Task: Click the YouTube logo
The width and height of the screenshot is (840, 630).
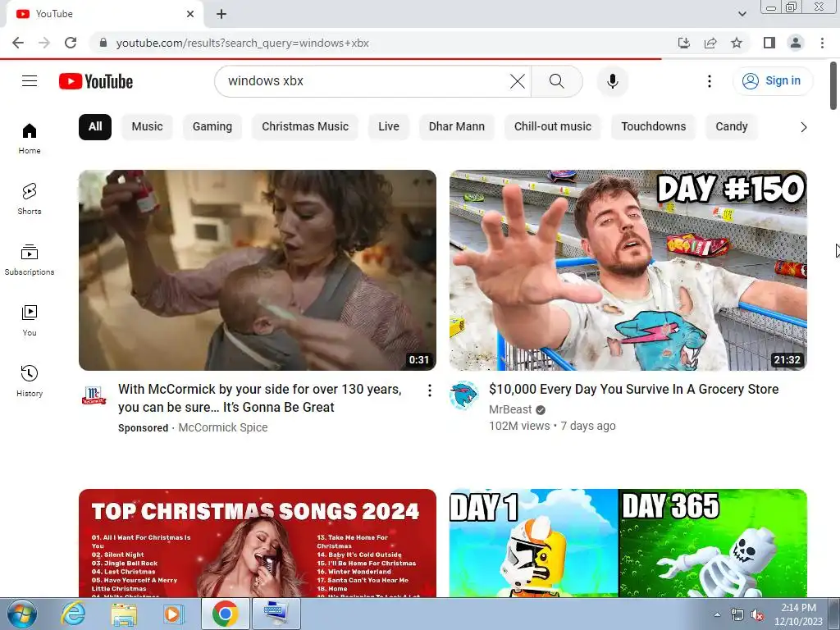Action: click(x=96, y=81)
